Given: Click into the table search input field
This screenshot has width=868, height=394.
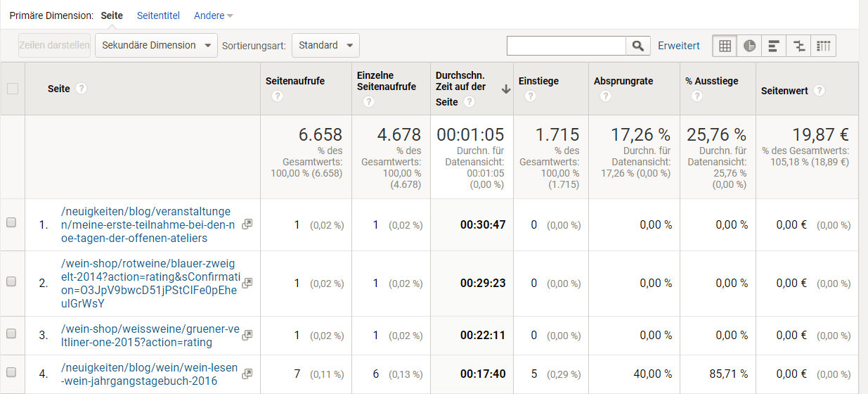Looking at the screenshot, I should pyautogui.click(x=566, y=46).
